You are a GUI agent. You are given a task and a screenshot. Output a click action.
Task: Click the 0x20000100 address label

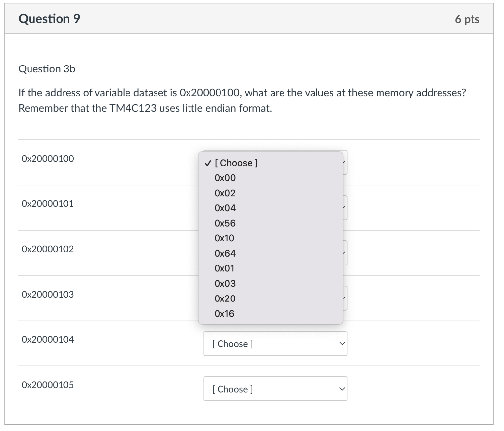(48, 159)
